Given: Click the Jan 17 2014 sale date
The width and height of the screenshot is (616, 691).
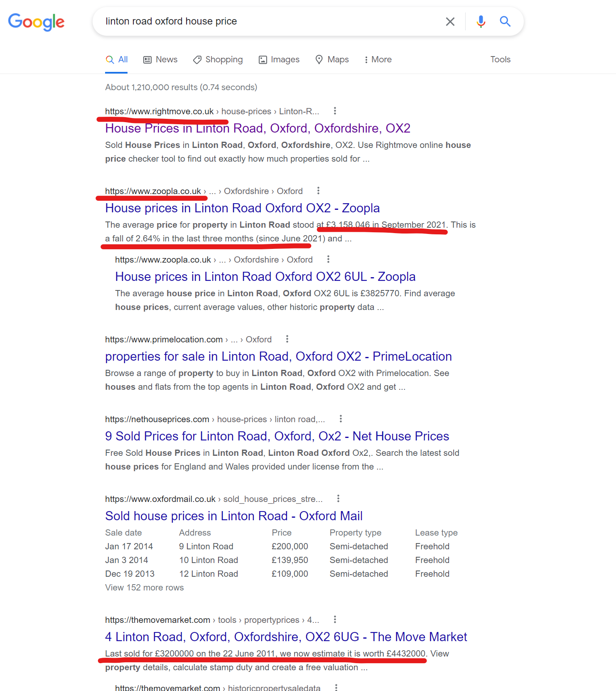Looking at the screenshot, I should click(129, 546).
